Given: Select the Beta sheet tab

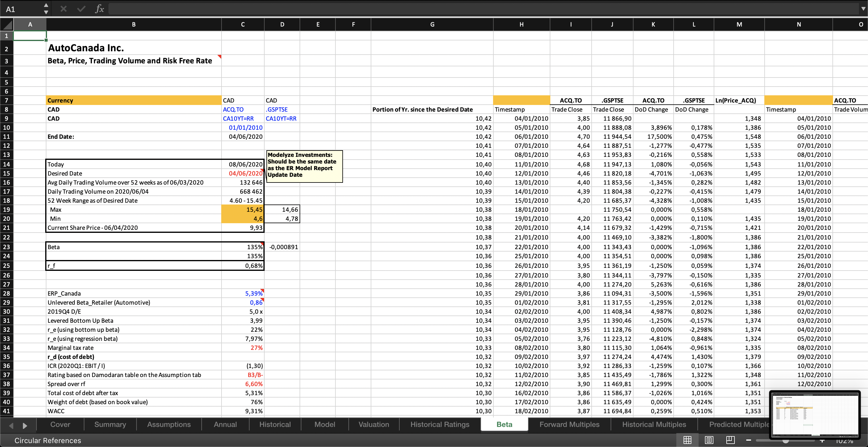Looking at the screenshot, I should point(505,424).
